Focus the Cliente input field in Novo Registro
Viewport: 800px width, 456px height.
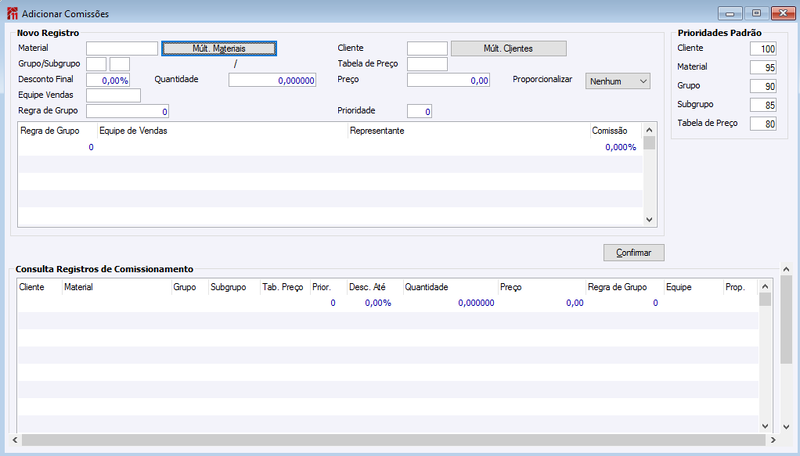427,48
